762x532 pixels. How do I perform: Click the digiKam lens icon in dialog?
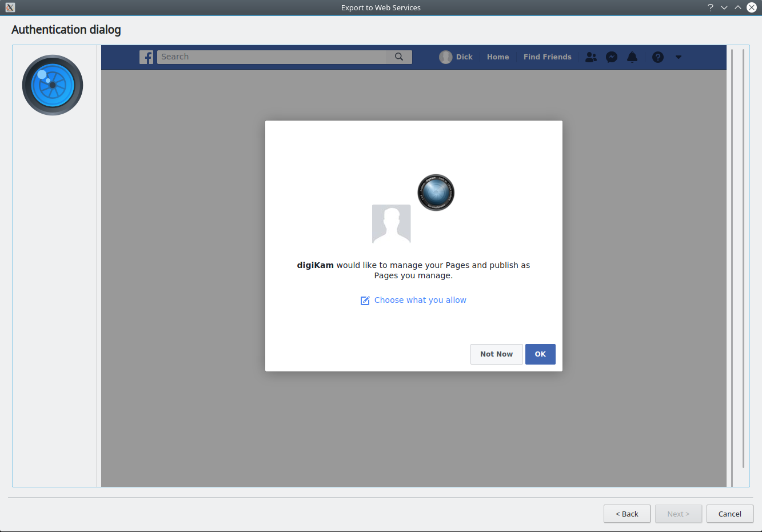click(436, 193)
